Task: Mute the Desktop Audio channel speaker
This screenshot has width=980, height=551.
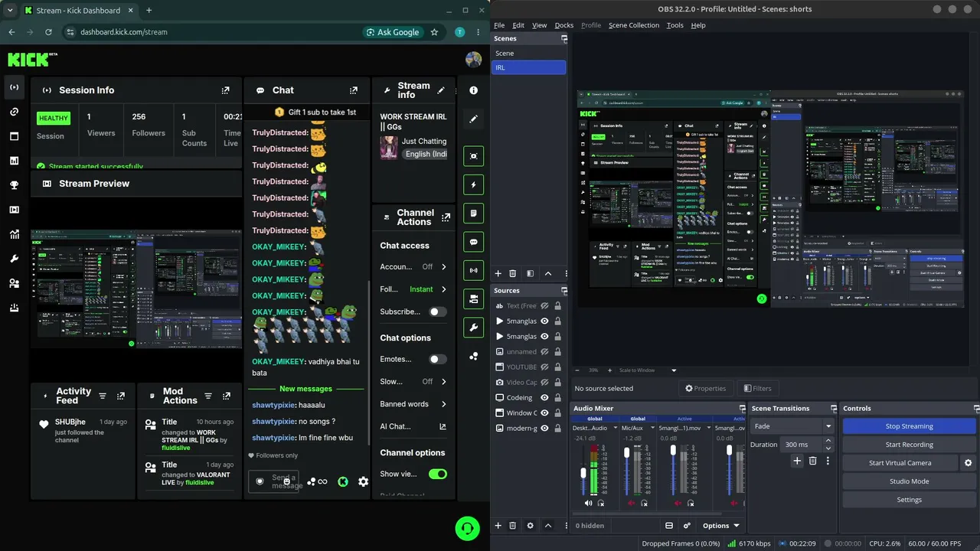Action: click(x=588, y=503)
